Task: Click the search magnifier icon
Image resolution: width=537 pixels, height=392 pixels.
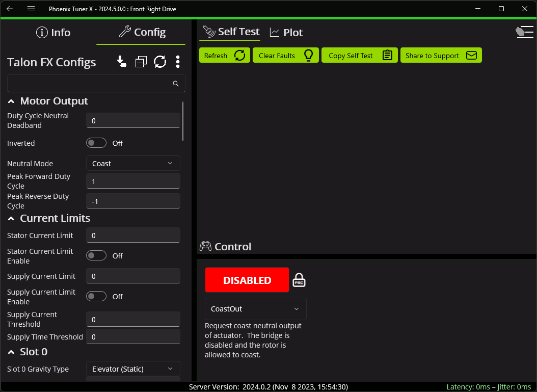Action: pos(176,84)
